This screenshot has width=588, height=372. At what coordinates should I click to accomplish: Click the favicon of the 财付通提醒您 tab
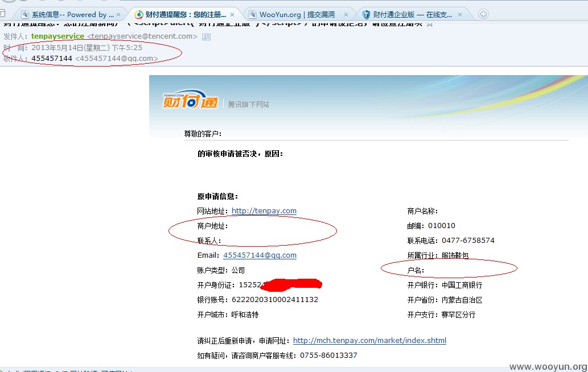click(x=139, y=15)
